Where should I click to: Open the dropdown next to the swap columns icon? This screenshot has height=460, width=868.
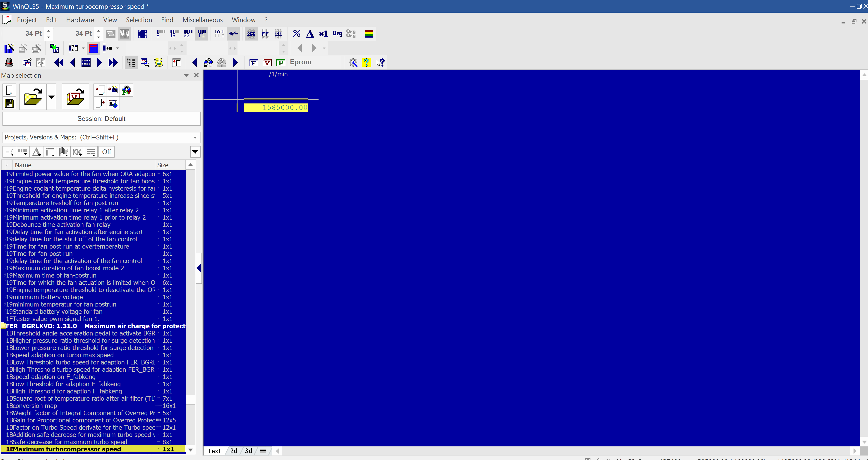click(83, 48)
